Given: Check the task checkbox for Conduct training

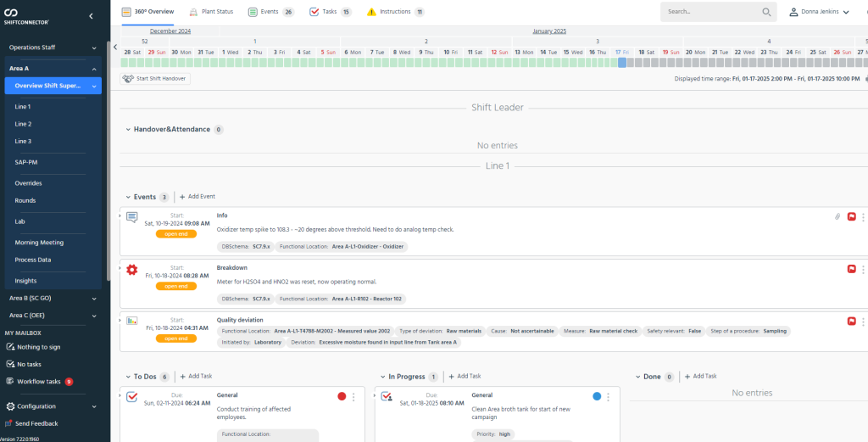Looking at the screenshot, I should coord(131,396).
